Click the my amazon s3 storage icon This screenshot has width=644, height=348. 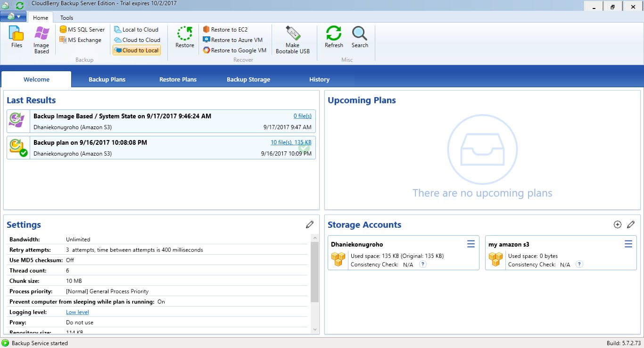[x=496, y=259]
